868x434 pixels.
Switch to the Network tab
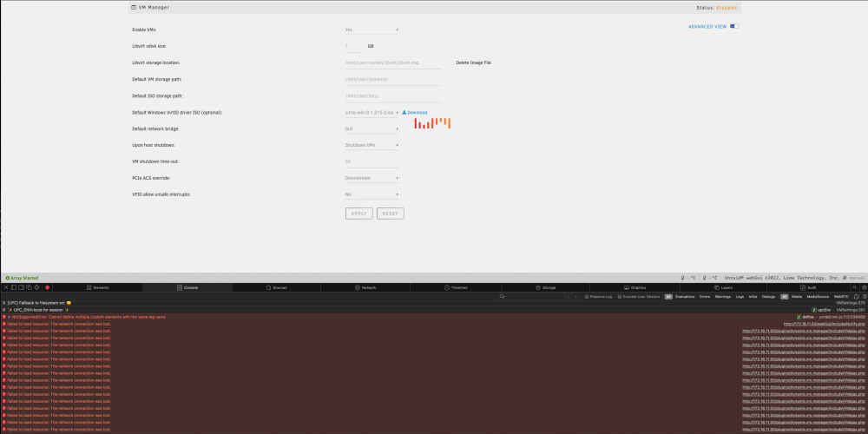click(x=366, y=288)
